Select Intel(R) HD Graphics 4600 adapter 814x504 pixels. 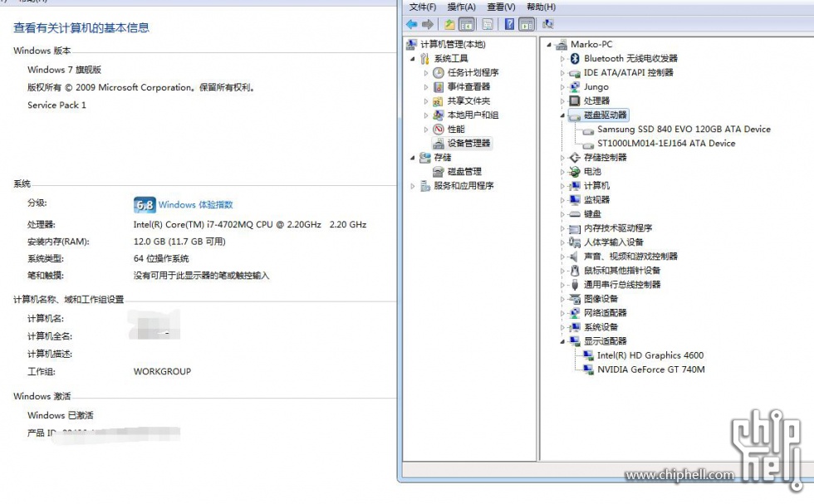[650, 355]
